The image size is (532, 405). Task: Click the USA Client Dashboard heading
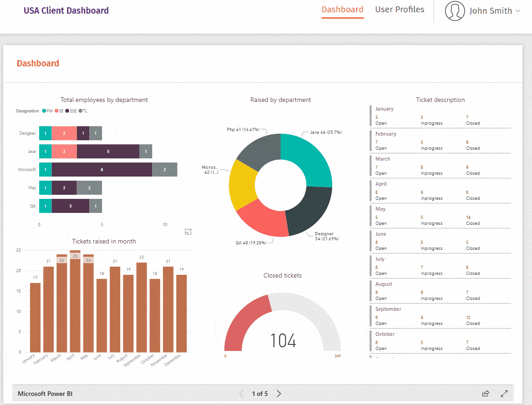point(66,10)
